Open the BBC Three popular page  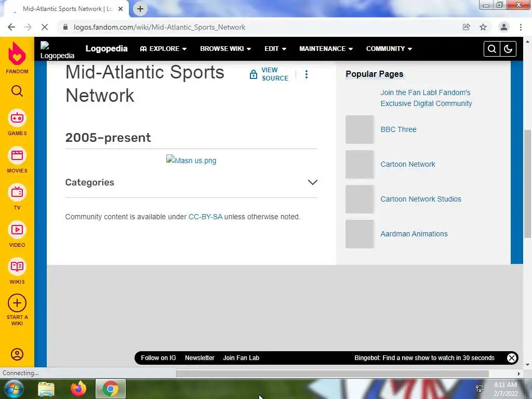pyautogui.click(x=398, y=129)
